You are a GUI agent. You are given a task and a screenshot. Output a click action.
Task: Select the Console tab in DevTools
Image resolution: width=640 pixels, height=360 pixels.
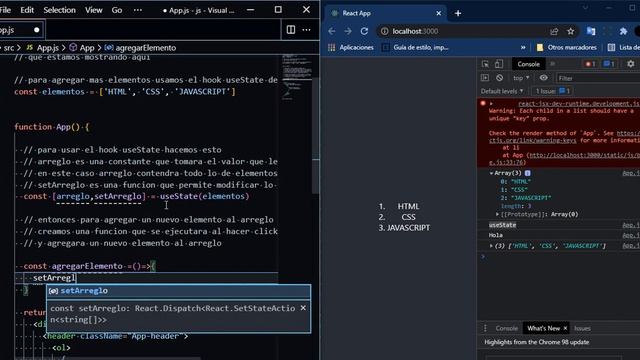click(528, 64)
